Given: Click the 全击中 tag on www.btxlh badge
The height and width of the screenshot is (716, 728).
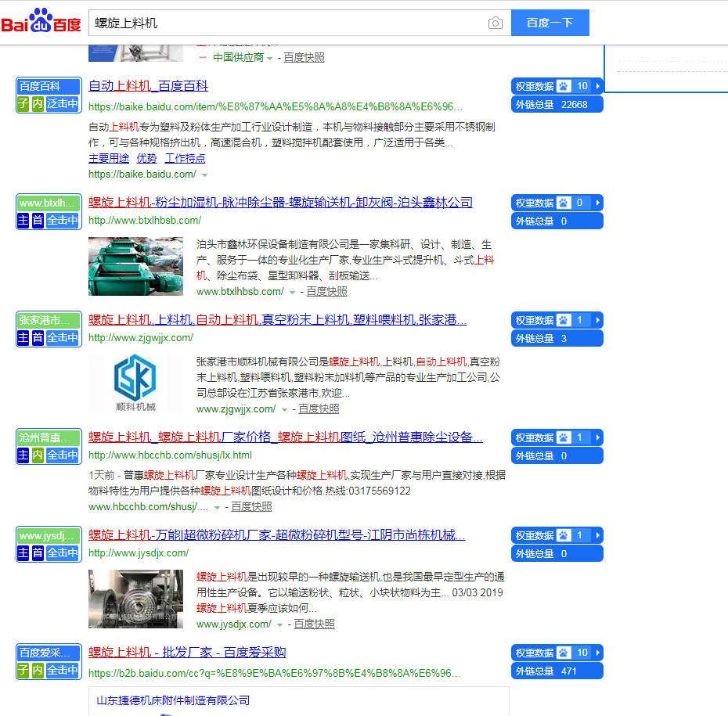Looking at the screenshot, I should coord(62,220).
